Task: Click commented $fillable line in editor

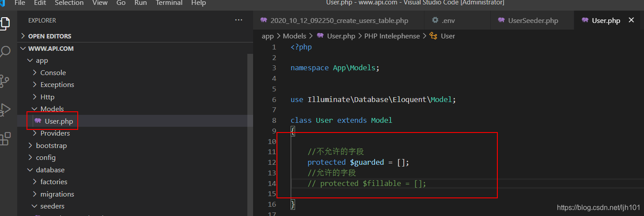Action: 367,183
